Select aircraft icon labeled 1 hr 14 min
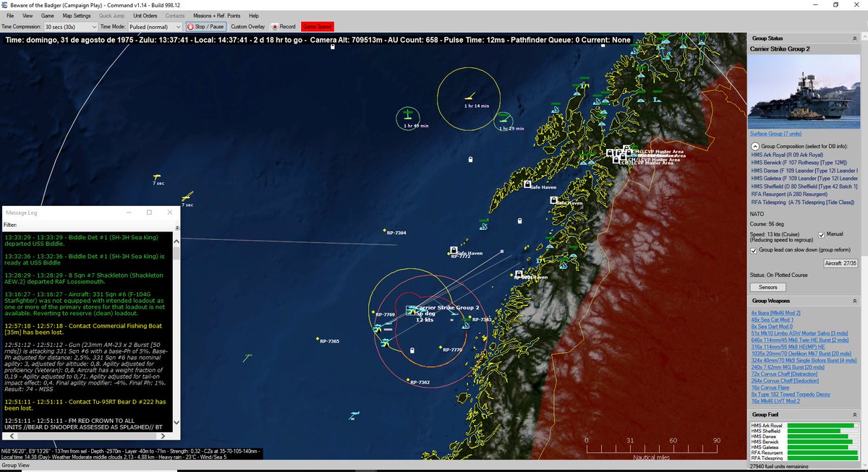 click(x=469, y=95)
